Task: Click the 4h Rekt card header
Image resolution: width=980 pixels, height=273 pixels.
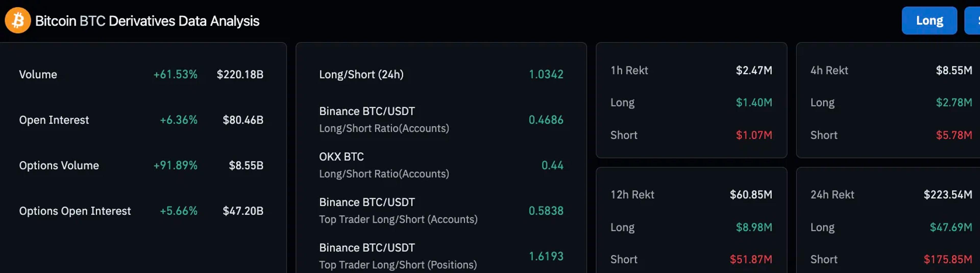Action: click(x=891, y=70)
